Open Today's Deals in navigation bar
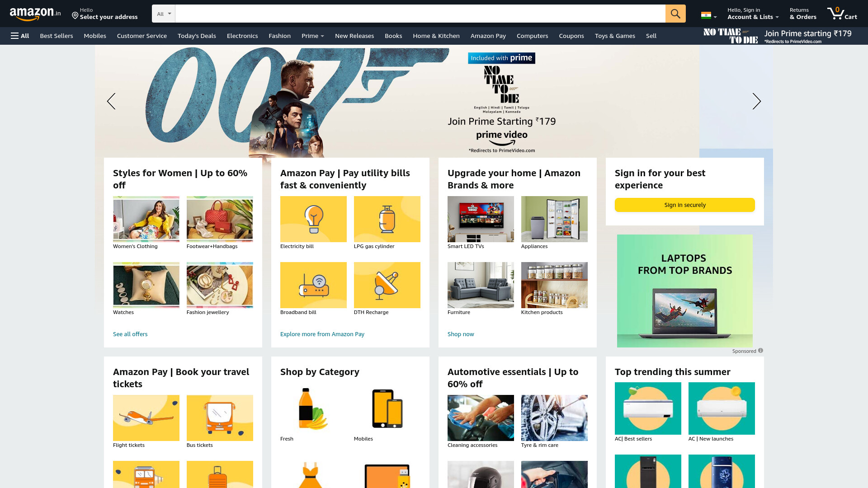Viewport: 868px width, 488px height. [x=197, y=36]
